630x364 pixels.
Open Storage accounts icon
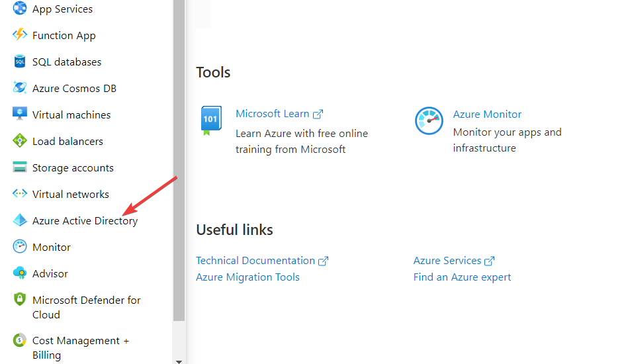[20, 167]
